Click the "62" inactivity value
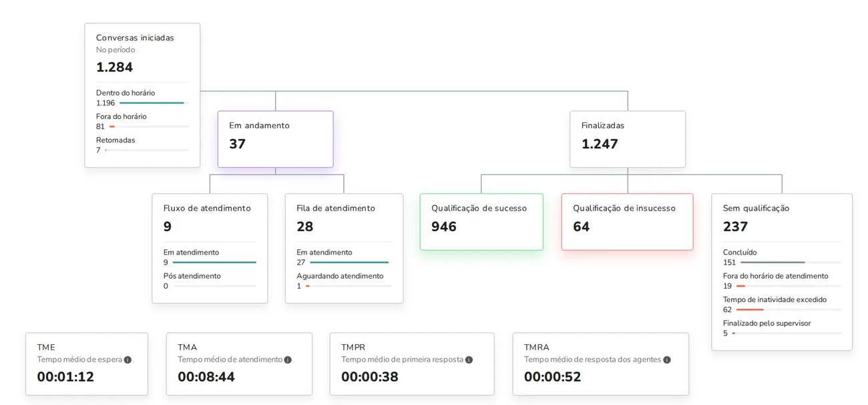 [x=727, y=309]
